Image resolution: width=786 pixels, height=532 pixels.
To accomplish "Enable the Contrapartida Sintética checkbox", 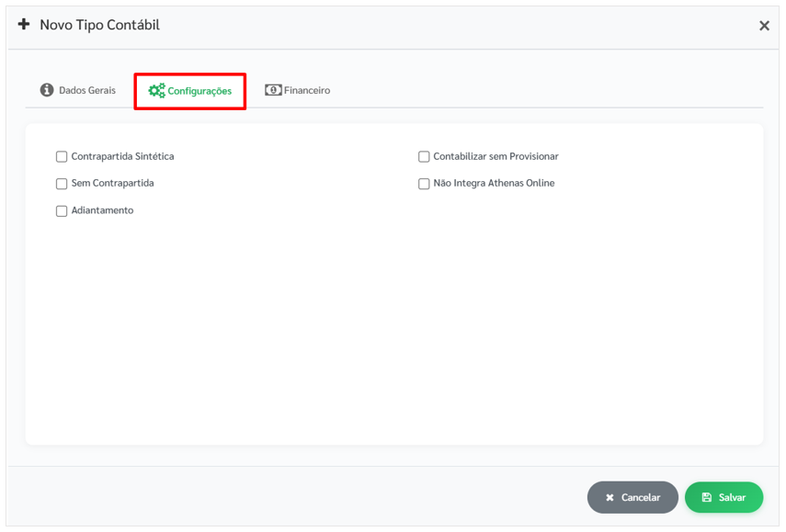I will 62,157.
